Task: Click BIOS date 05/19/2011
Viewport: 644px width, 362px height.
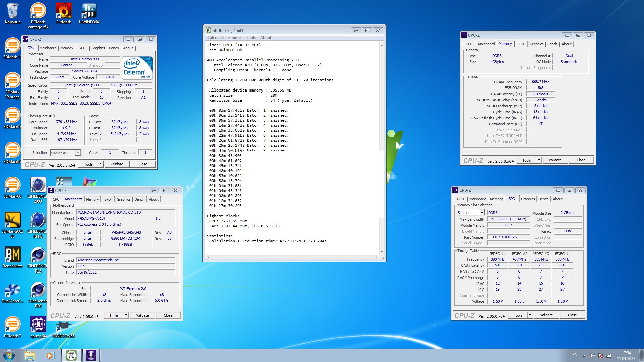Action: pyautogui.click(x=126, y=273)
